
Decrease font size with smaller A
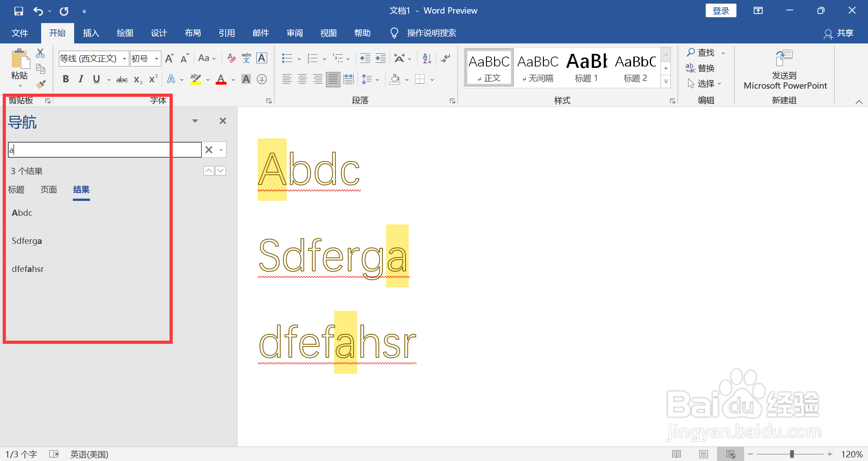(184, 58)
